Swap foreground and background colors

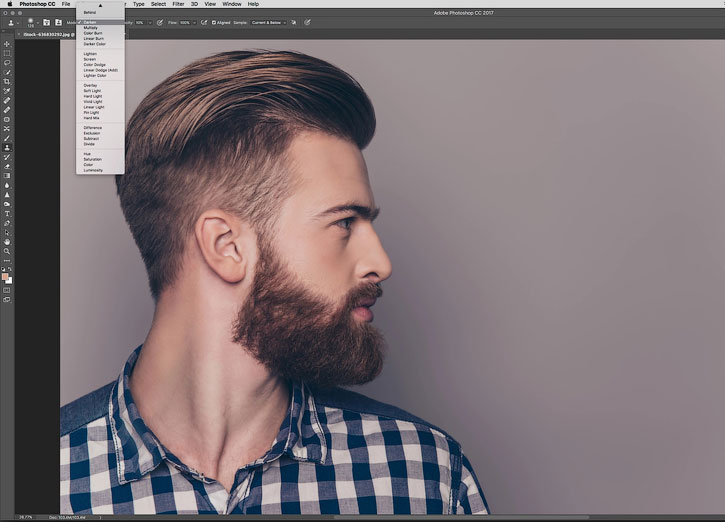click(x=10, y=269)
